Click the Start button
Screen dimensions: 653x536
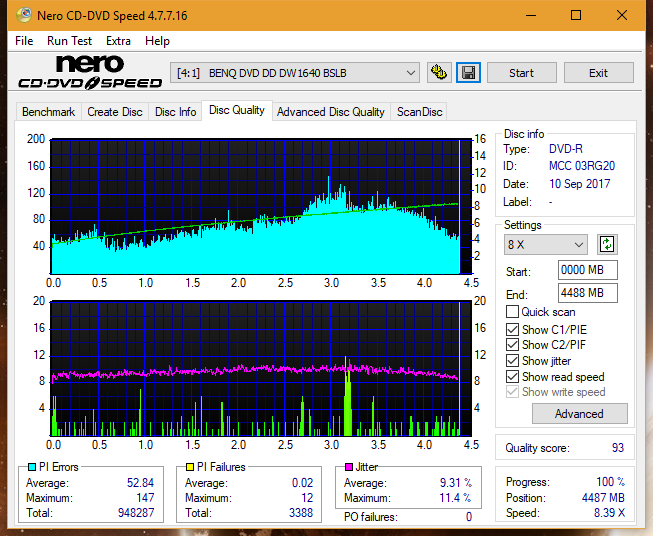pyautogui.click(x=521, y=73)
